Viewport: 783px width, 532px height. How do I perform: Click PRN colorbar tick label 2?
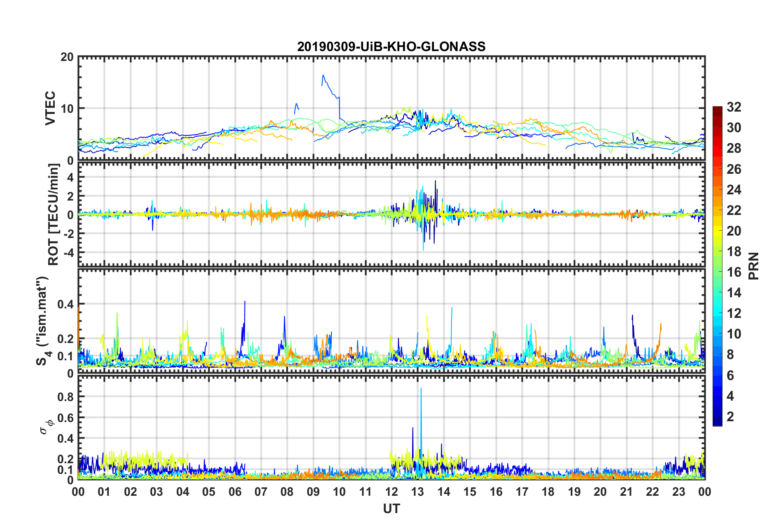tap(730, 417)
